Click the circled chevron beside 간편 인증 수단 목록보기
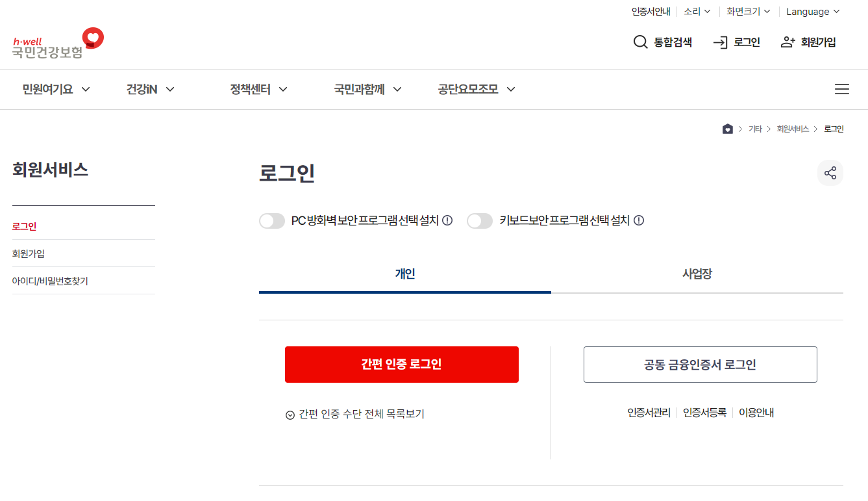 tap(290, 414)
